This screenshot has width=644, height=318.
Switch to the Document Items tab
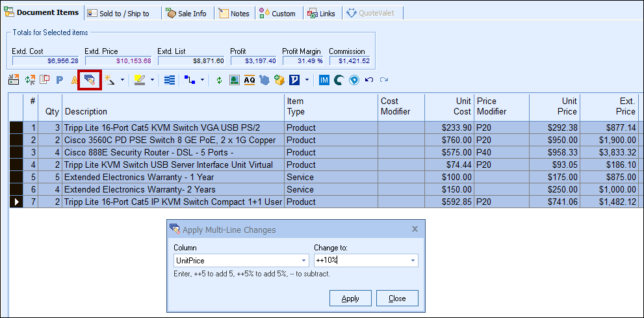(x=42, y=13)
